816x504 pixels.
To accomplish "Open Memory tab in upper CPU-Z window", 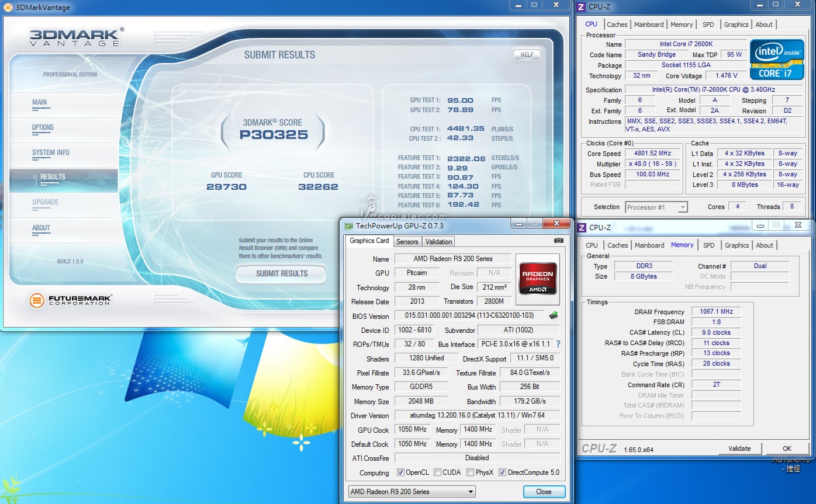I will coord(682,25).
